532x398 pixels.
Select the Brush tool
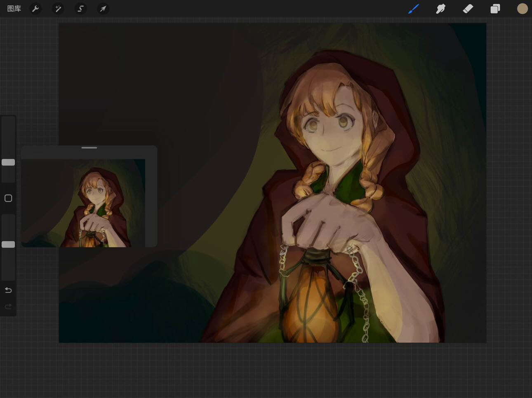(x=414, y=9)
